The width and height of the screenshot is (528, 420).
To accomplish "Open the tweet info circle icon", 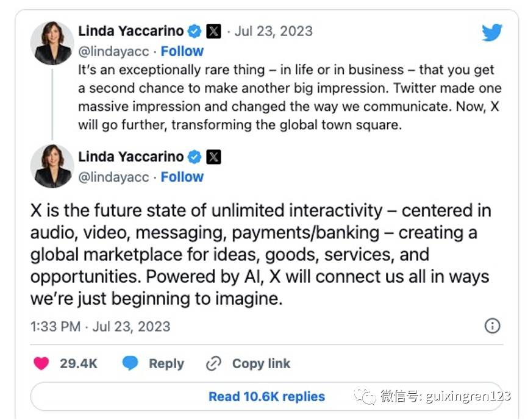I will pyautogui.click(x=492, y=326).
